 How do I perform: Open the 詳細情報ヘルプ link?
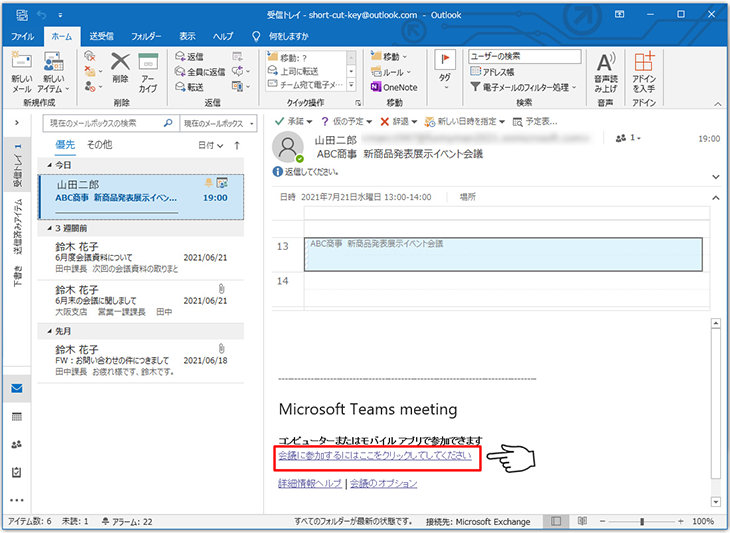click(x=310, y=484)
